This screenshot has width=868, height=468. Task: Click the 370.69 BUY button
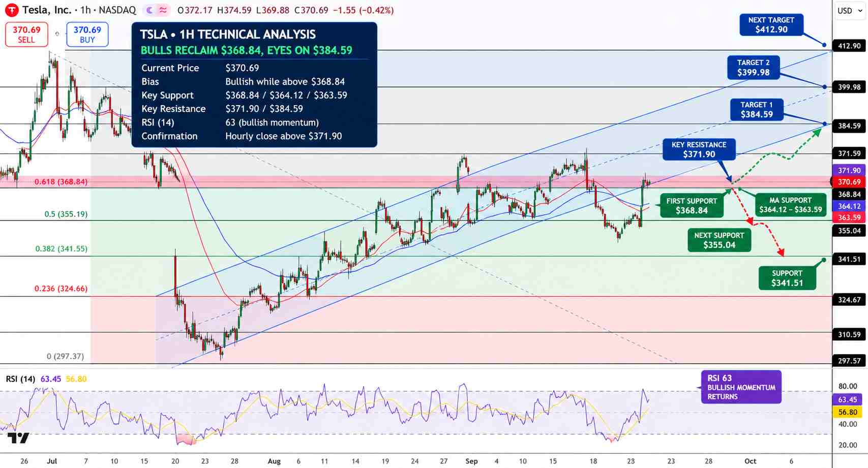tap(87, 35)
